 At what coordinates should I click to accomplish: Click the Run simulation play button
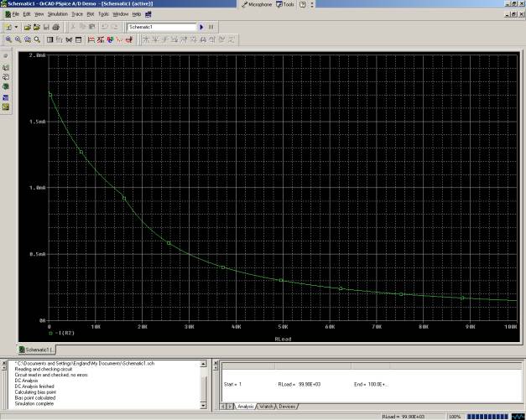pyautogui.click(x=201, y=27)
